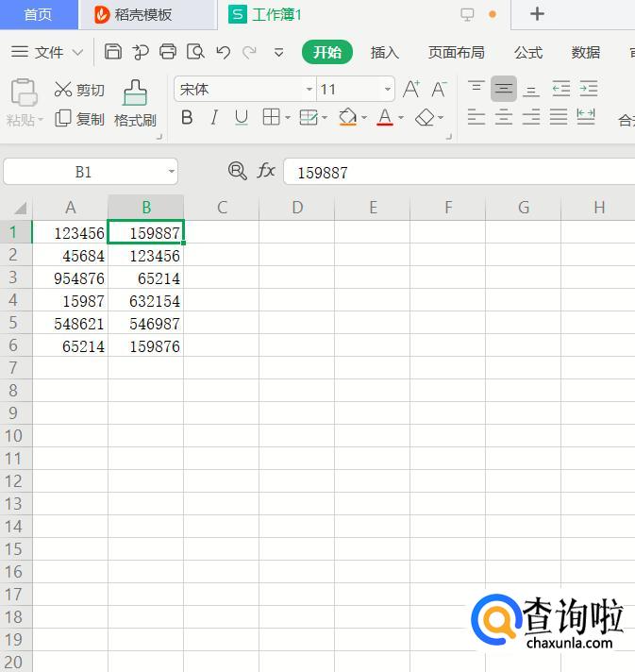Click the Print icon

(168, 52)
